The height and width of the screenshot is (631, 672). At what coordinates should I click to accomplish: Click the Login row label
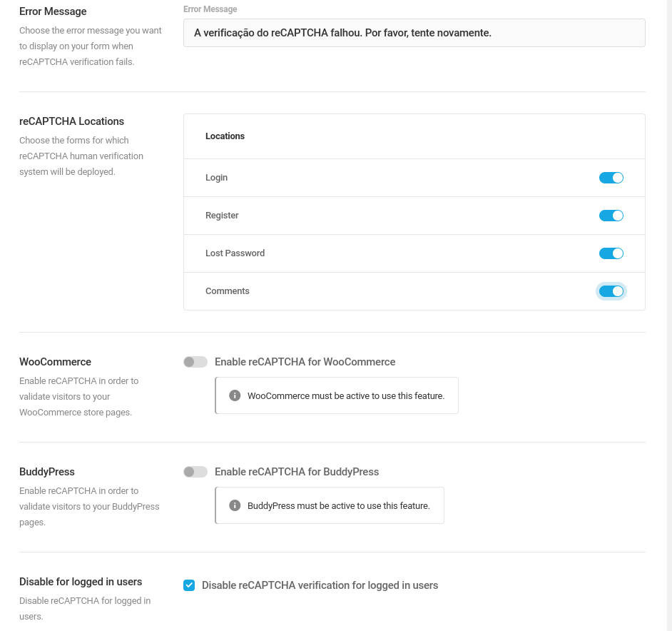pyautogui.click(x=216, y=178)
